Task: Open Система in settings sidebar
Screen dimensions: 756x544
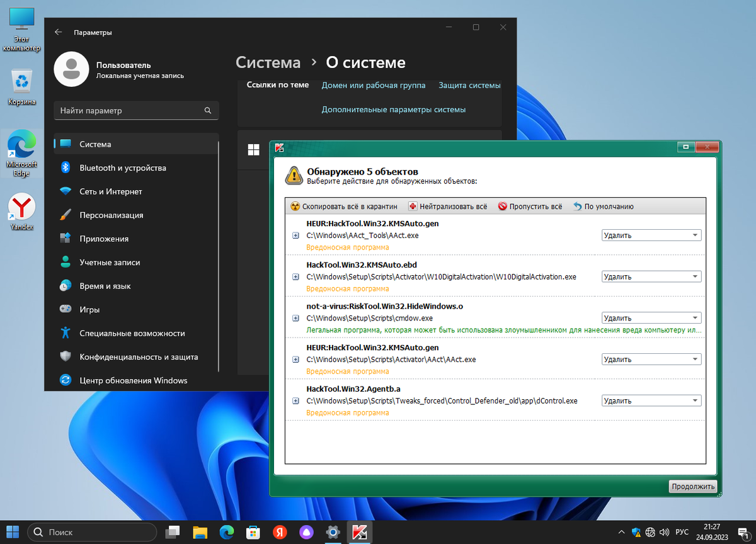Action: 136,144
